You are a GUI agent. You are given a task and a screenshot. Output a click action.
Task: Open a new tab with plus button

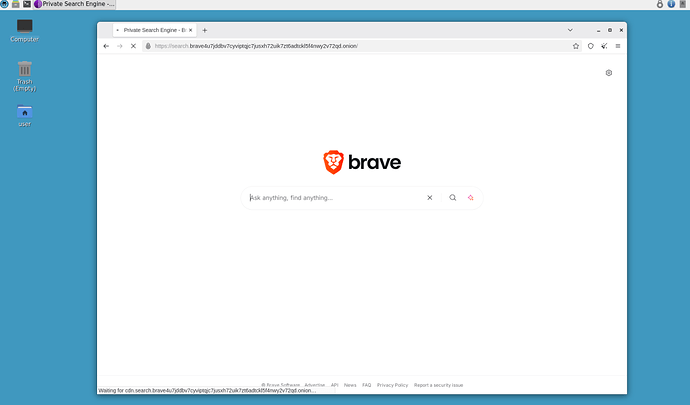point(205,30)
